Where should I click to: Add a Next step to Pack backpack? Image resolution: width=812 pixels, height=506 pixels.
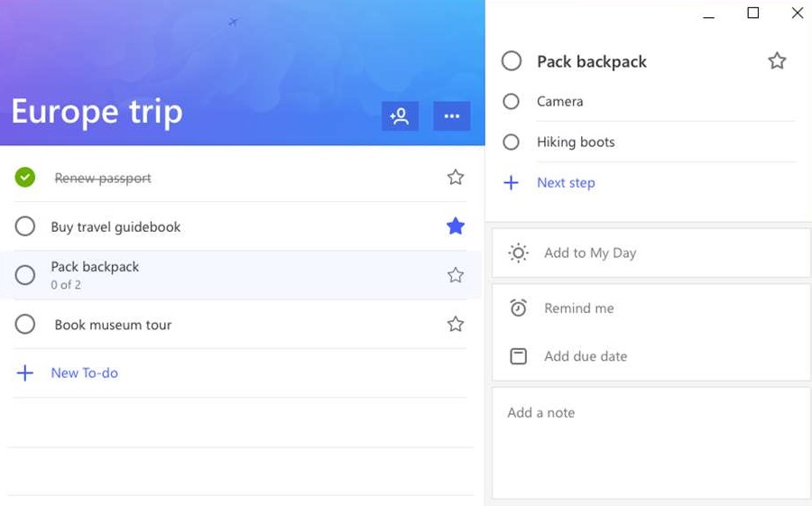(x=565, y=183)
